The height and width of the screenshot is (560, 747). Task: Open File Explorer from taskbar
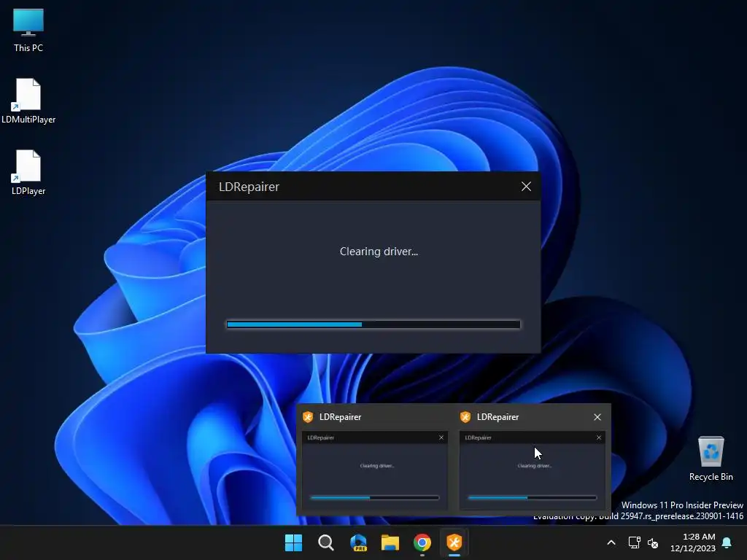(390, 542)
